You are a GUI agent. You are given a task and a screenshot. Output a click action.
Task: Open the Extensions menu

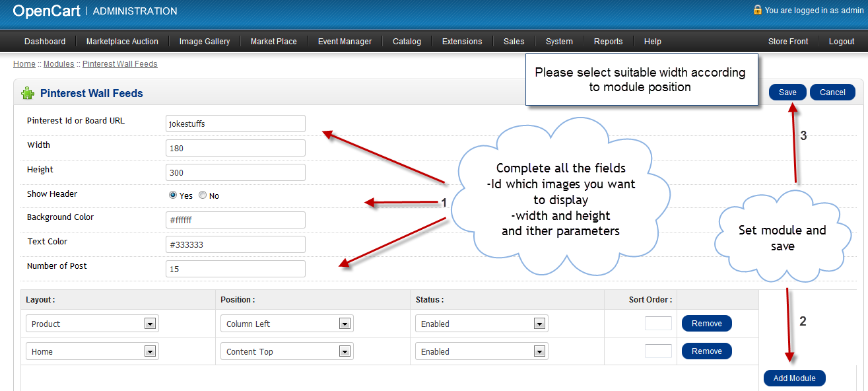pyautogui.click(x=462, y=42)
